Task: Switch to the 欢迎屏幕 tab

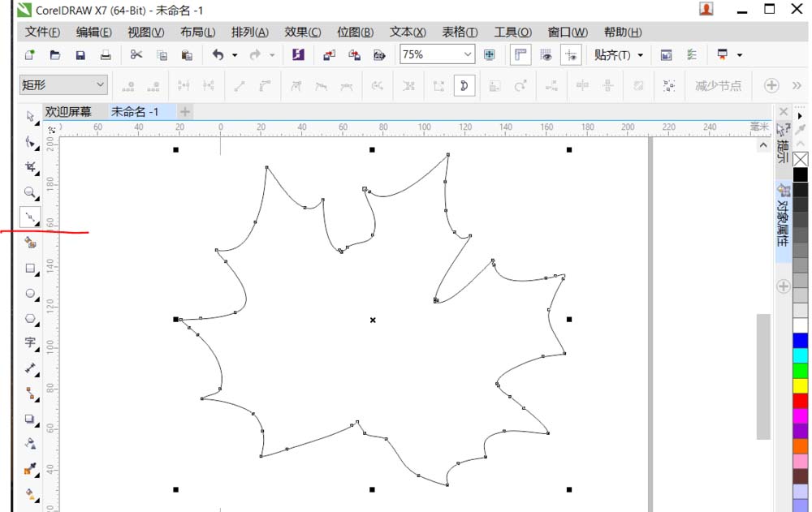Action: pos(68,112)
